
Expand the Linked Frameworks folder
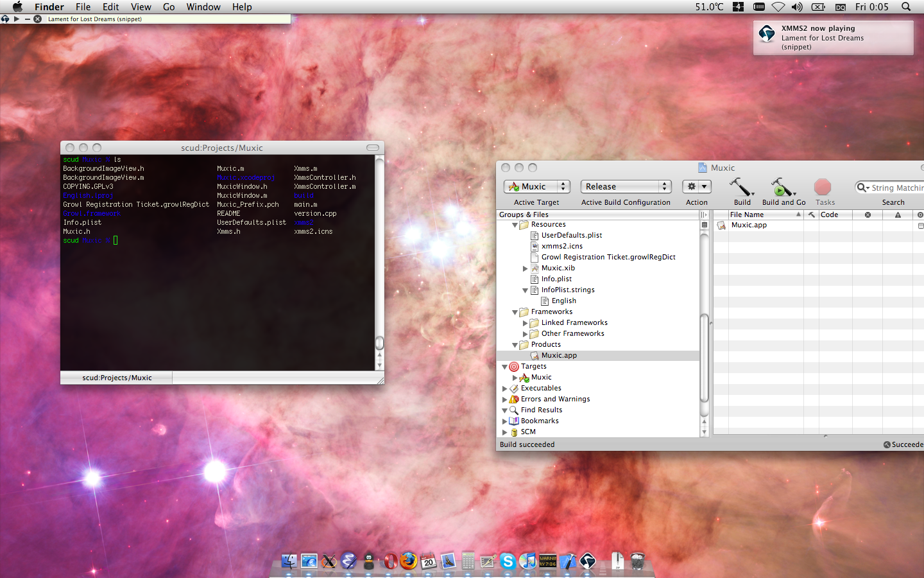[x=525, y=323]
